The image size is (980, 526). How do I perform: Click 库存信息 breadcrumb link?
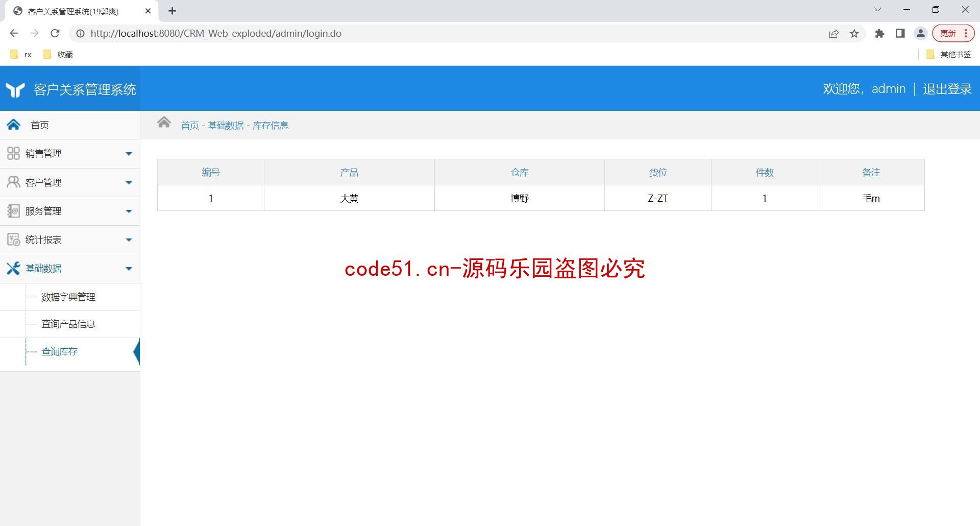click(271, 125)
